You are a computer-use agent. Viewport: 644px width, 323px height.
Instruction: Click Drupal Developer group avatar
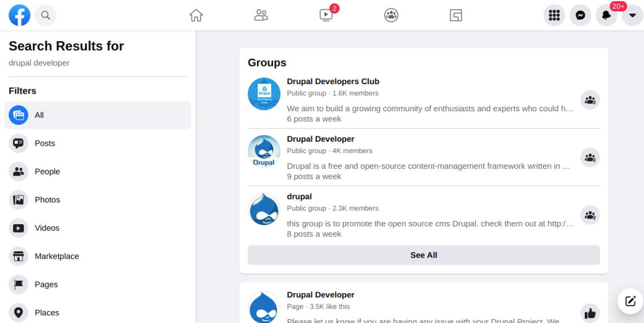pyautogui.click(x=264, y=151)
